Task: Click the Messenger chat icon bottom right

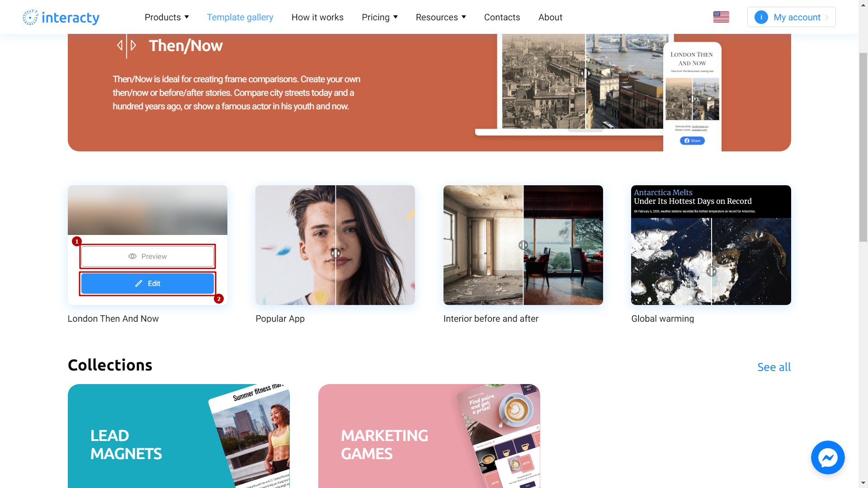Action: coord(828,458)
